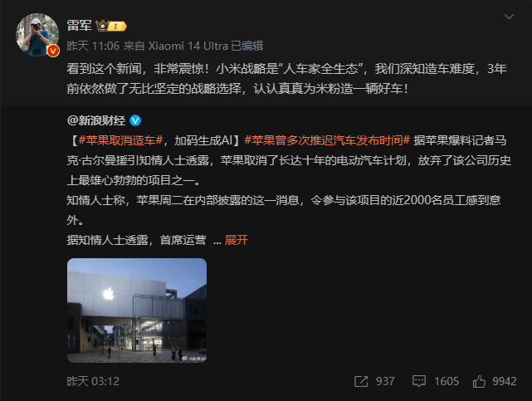Screen dimensions: 532x401
Task: Like the post with thumbs-up icon
Action: (479, 381)
